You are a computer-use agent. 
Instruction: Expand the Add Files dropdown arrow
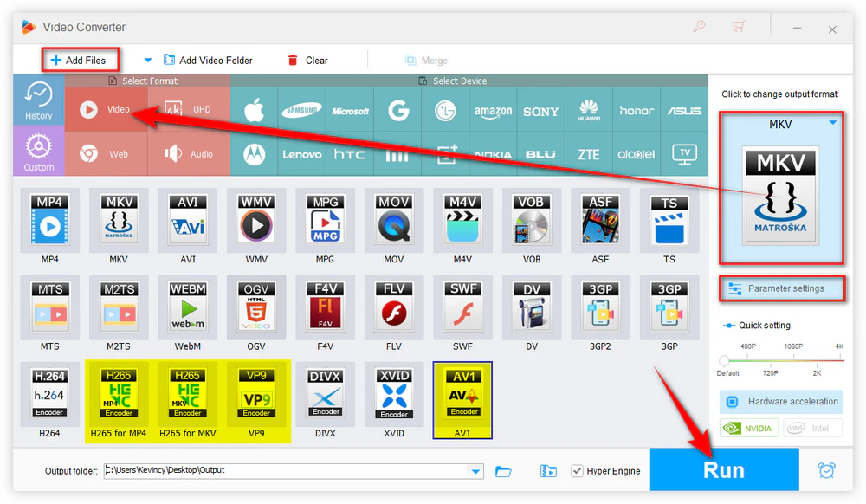(x=147, y=60)
